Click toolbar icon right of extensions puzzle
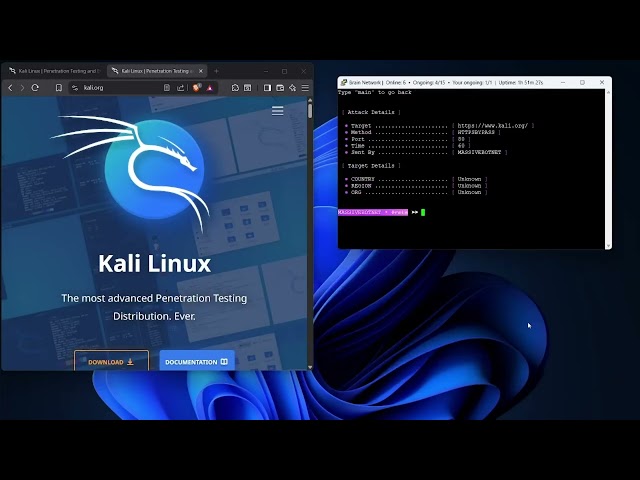Viewport: 640px width, 480px height. pos(248,88)
